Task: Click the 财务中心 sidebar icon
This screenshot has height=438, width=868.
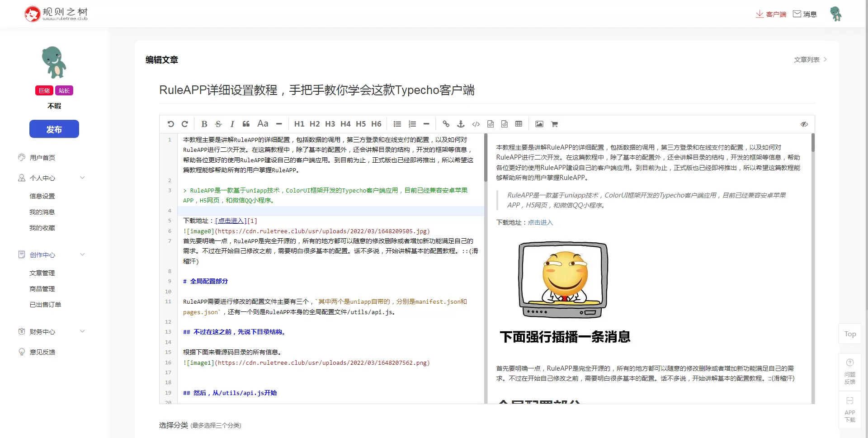Action: pos(22,331)
